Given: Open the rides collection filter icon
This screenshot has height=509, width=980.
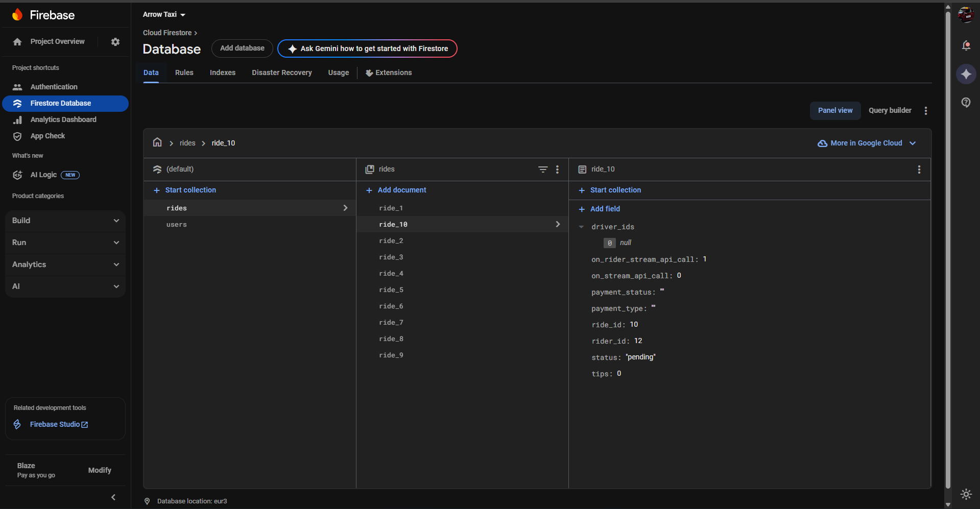Looking at the screenshot, I should [x=543, y=169].
